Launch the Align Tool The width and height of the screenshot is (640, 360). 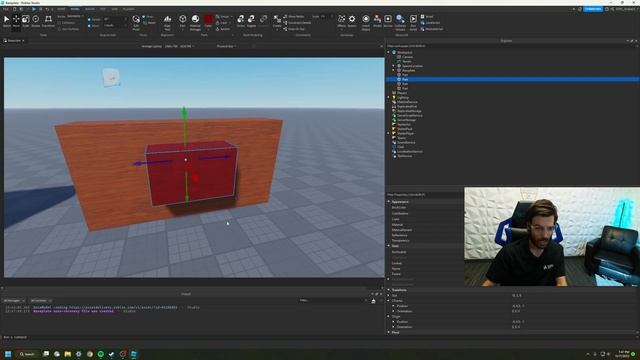[167, 23]
